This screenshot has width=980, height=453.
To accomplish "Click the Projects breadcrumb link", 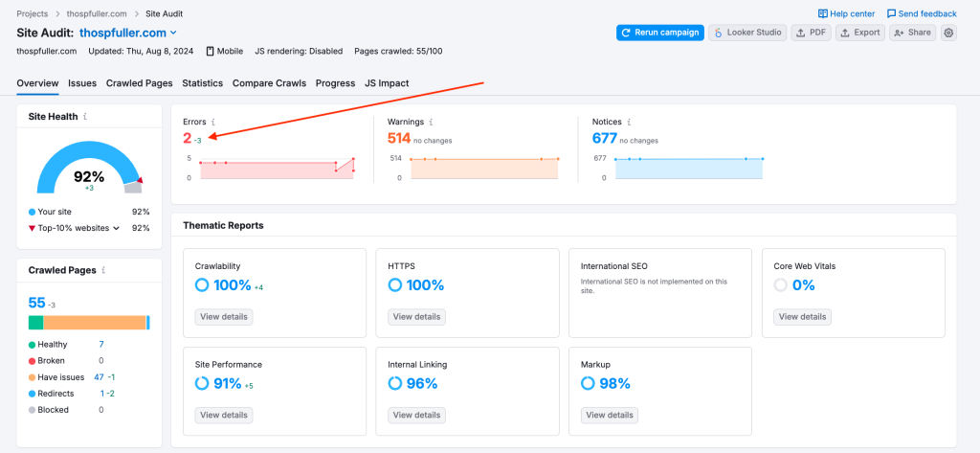I will 33,13.
